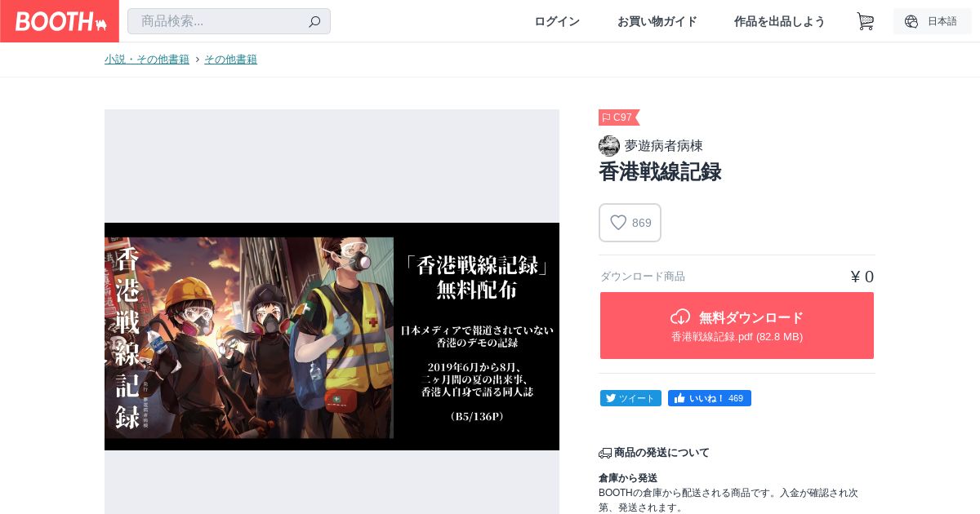Select 作品を出品しよう

click(x=779, y=21)
